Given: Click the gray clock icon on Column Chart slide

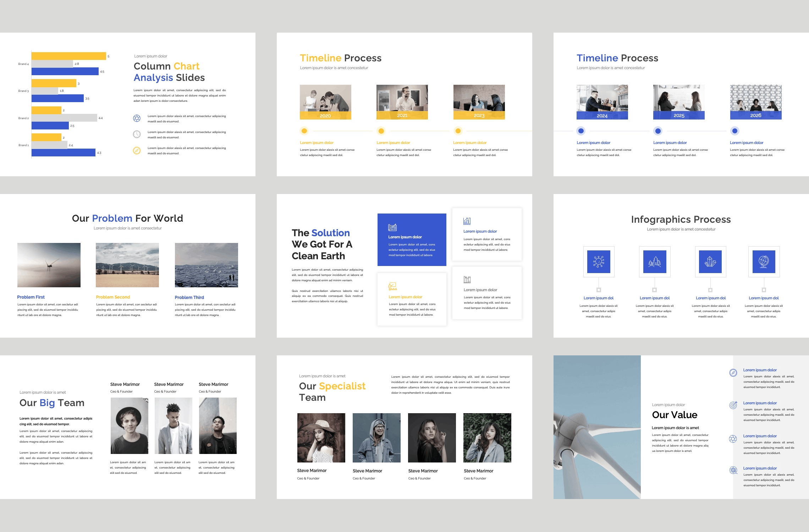Looking at the screenshot, I should click(137, 134).
